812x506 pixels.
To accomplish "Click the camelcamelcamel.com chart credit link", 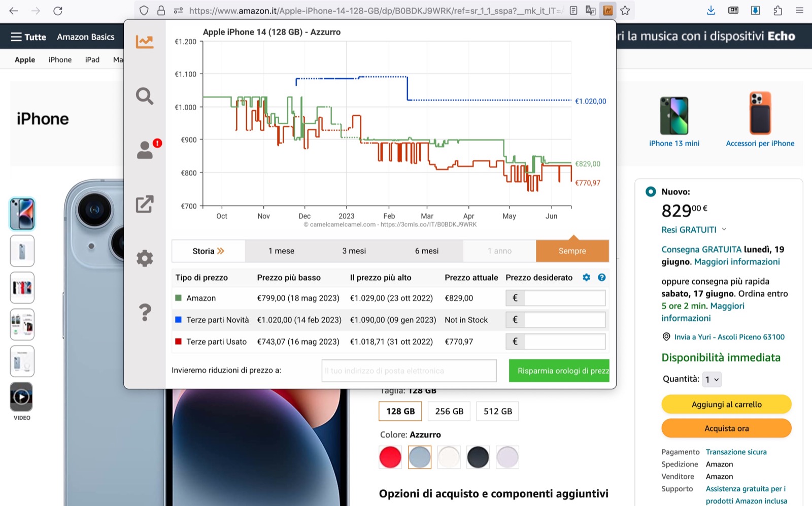I will 390,224.
